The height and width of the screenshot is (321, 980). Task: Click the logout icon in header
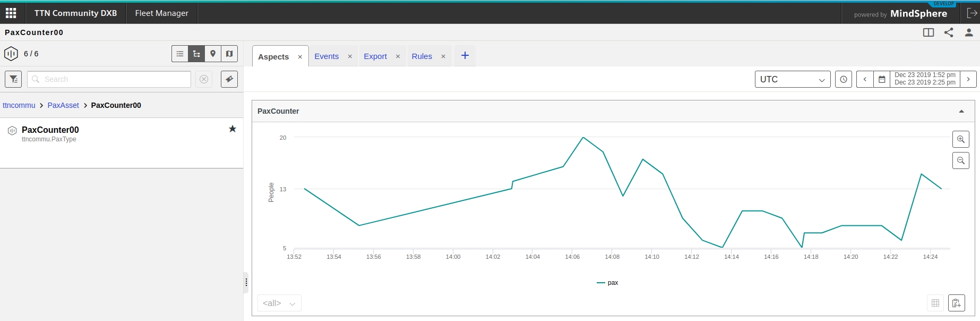972,13
